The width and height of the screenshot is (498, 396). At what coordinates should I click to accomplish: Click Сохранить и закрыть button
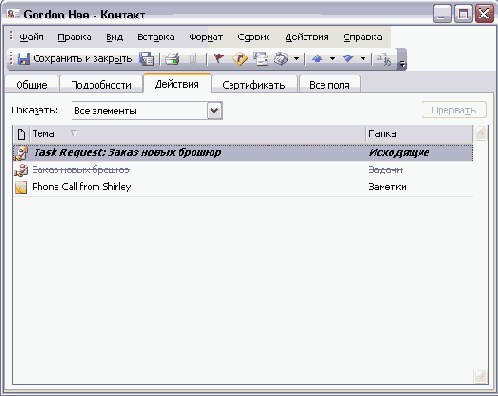click(x=75, y=59)
